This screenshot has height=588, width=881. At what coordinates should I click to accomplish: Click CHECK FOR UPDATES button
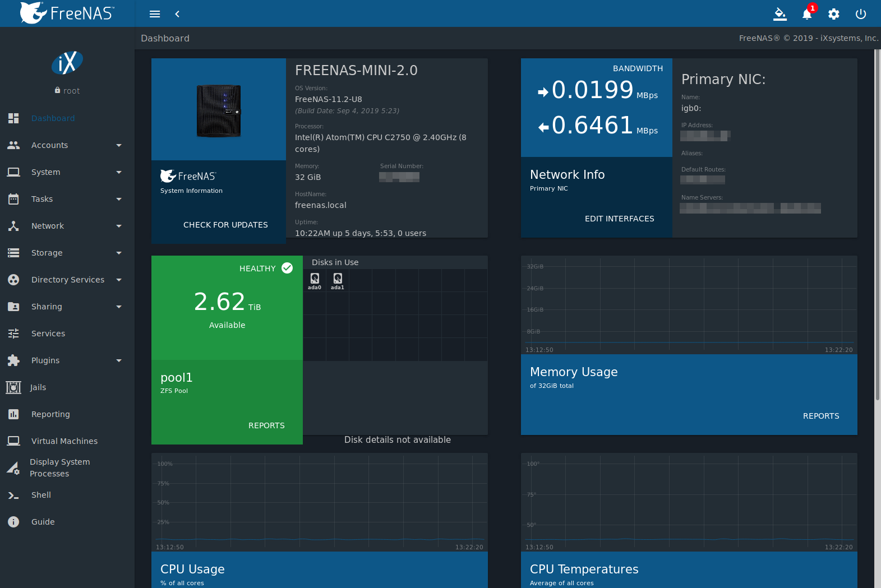225,225
